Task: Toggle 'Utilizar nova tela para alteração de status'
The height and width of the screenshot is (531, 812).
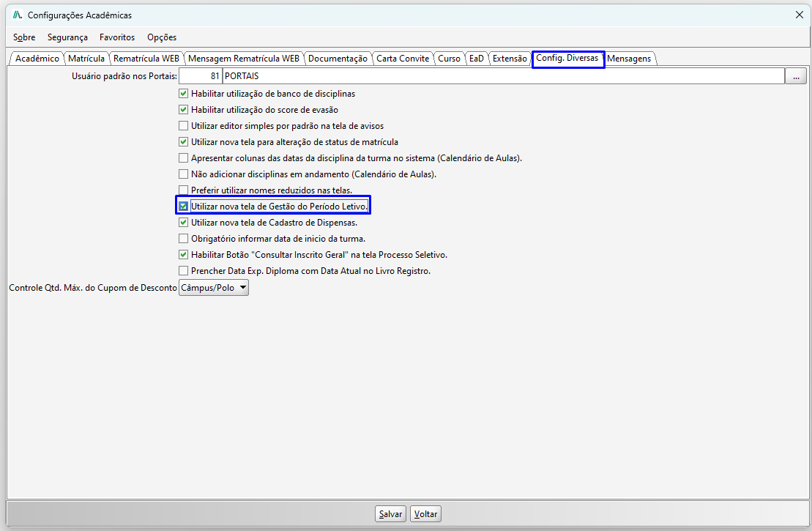Action: pos(183,142)
